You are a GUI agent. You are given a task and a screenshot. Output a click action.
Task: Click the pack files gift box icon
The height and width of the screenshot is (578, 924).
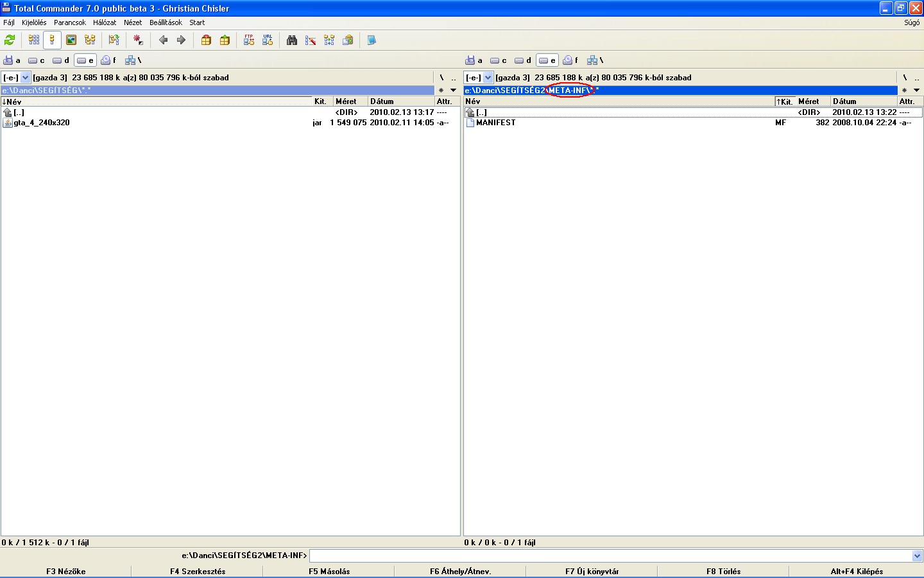pyautogui.click(x=206, y=40)
